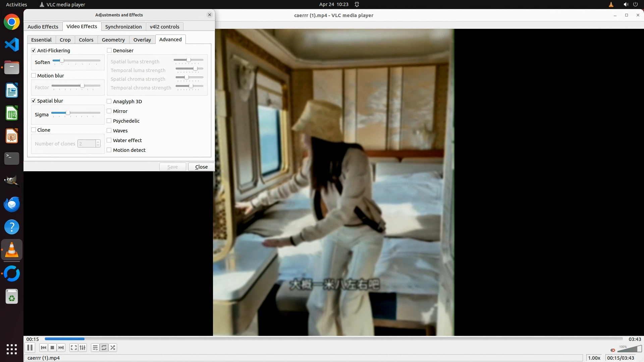Stop the video playback
The image size is (644, 362).
pyautogui.click(x=52, y=348)
